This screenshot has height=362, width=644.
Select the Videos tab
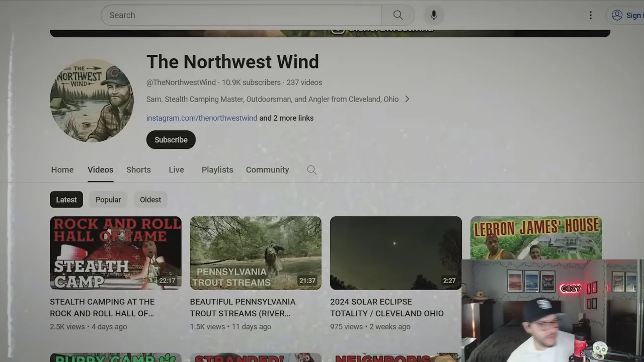[101, 170]
